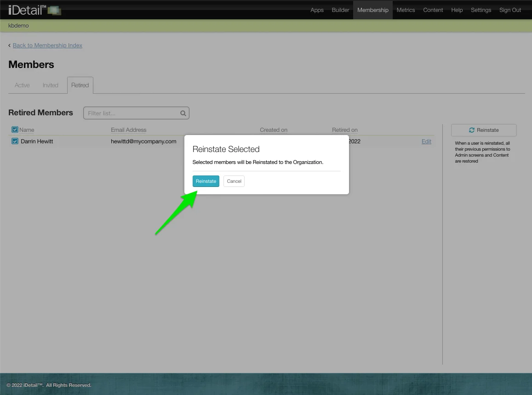
Task: Select the Retired members tab
Action: (x=80, y=85)
